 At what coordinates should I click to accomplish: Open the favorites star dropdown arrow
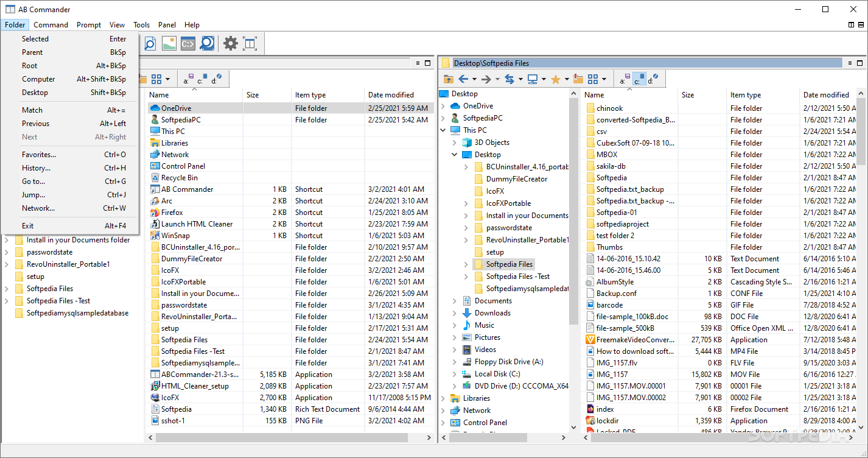566,79
